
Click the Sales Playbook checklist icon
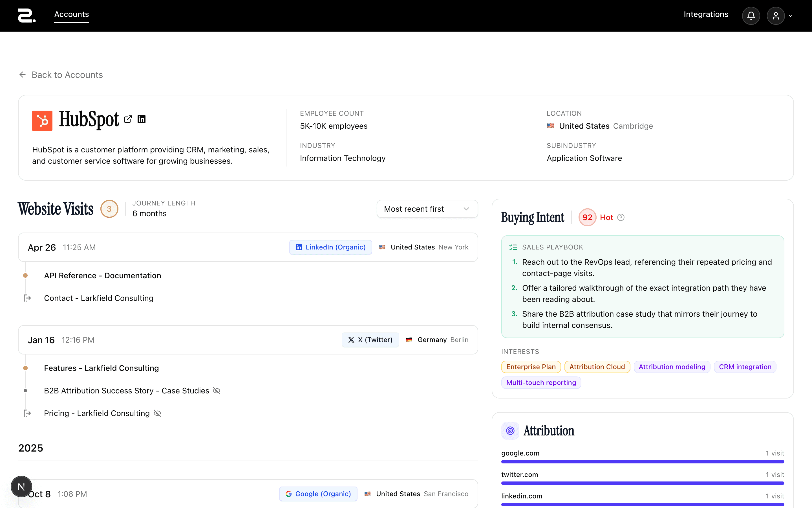(513, 247)
